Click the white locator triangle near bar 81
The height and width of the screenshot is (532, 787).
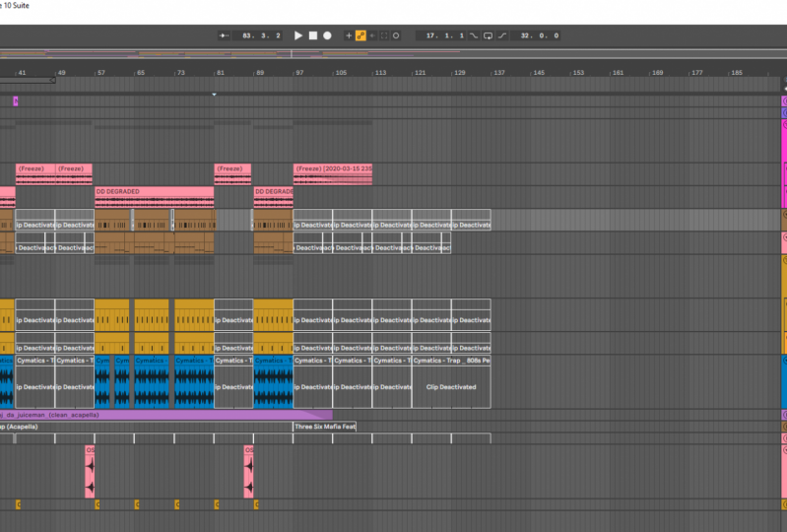pos(215,95)
